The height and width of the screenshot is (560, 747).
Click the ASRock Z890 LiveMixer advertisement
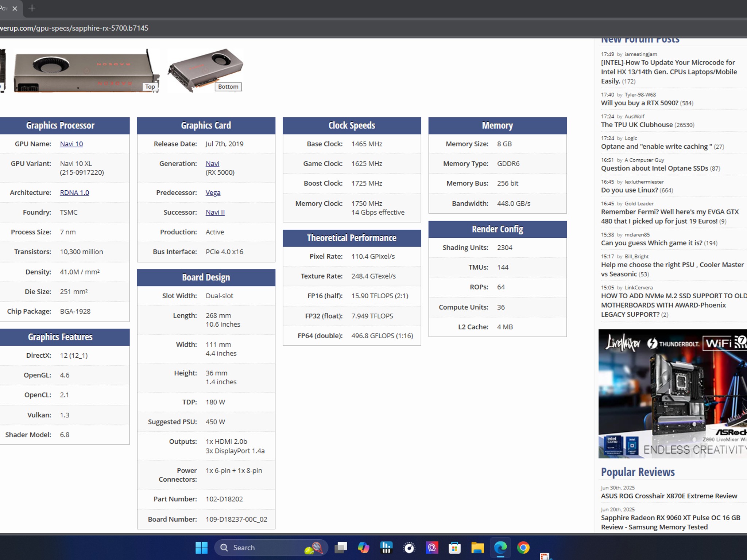673,394
